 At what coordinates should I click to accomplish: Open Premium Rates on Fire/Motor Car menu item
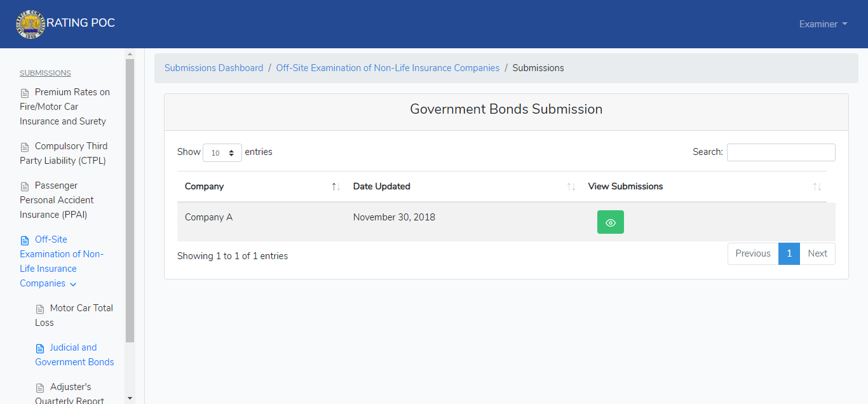tap(65, 107)
